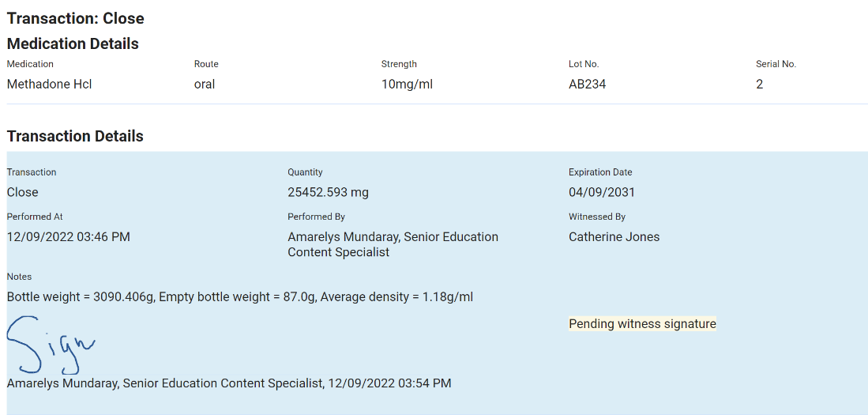This screenshot has width=868, height=415.
Task: Click the Pending witness signature badge
Action: (642, 324)
